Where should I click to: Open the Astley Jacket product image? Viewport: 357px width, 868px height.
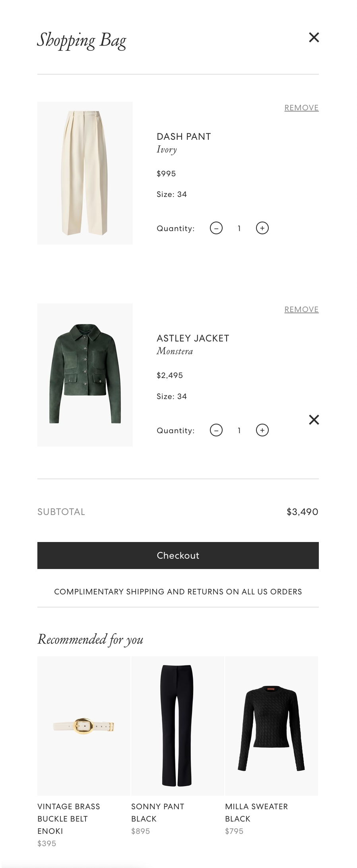[x=85, y=375]
